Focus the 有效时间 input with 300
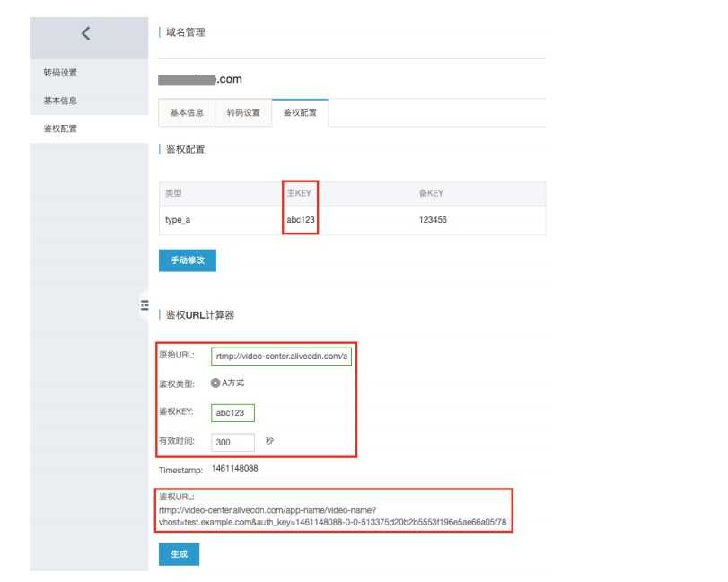 232,442
